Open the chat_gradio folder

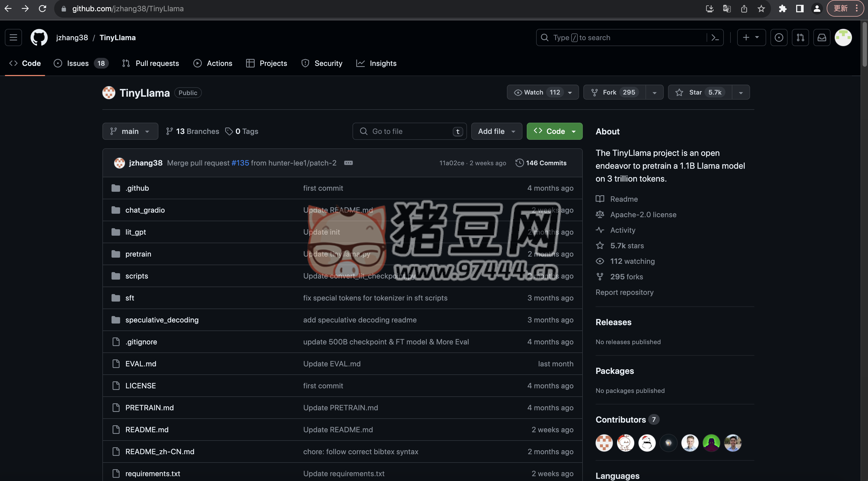(x=145, y=210)
